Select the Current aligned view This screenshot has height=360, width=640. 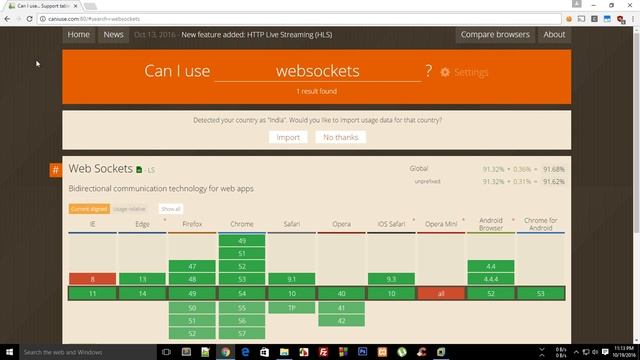(89, 209)
